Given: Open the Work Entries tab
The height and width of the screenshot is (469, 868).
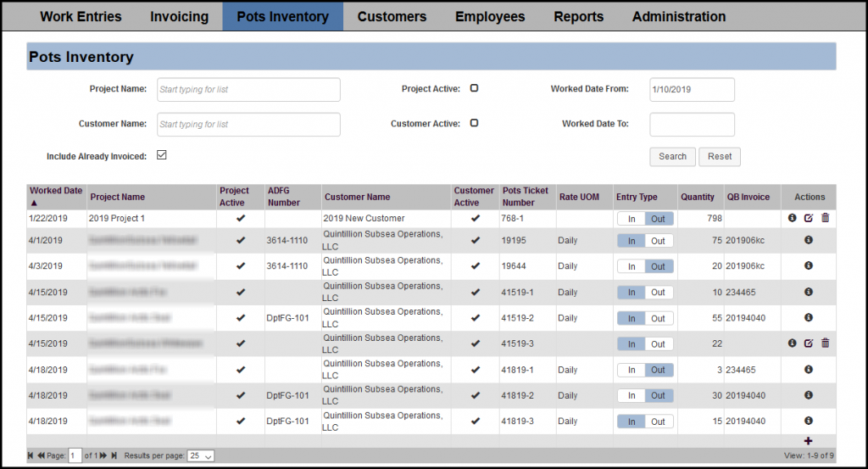Looking at the screenshot, I should click(x=81, y=17).
